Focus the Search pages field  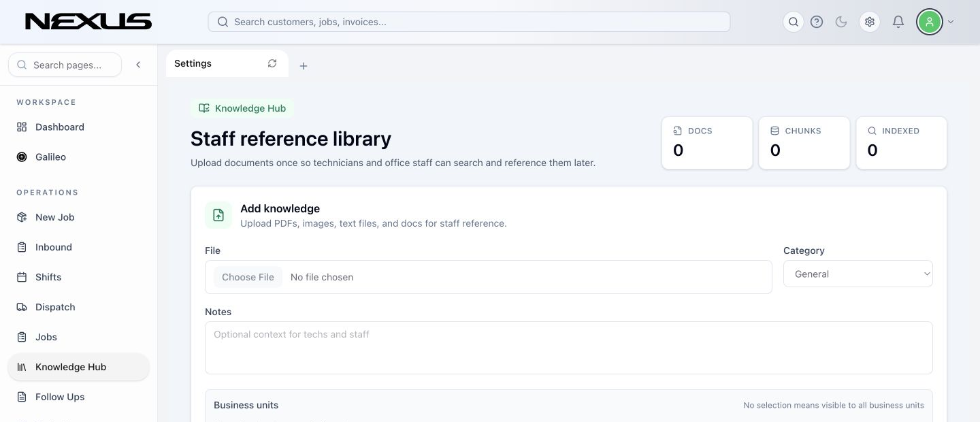point(65,65)
